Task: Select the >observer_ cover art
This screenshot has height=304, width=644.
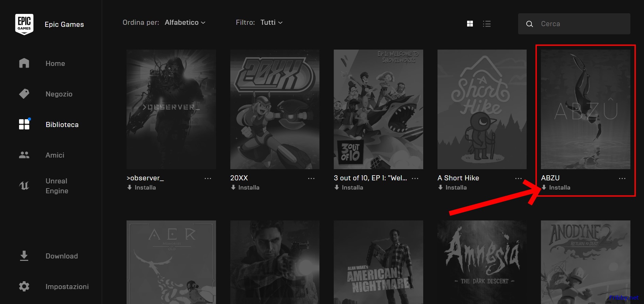Action: (171, 109)
